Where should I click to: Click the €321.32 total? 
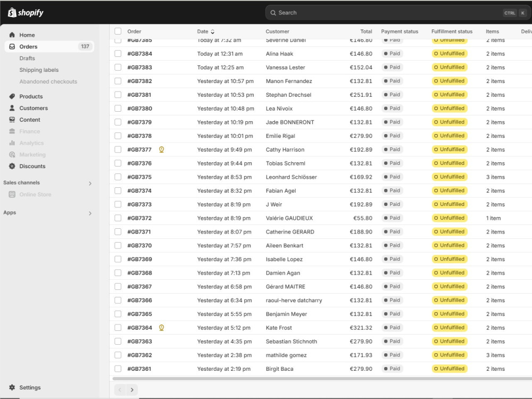click(361, 328)
